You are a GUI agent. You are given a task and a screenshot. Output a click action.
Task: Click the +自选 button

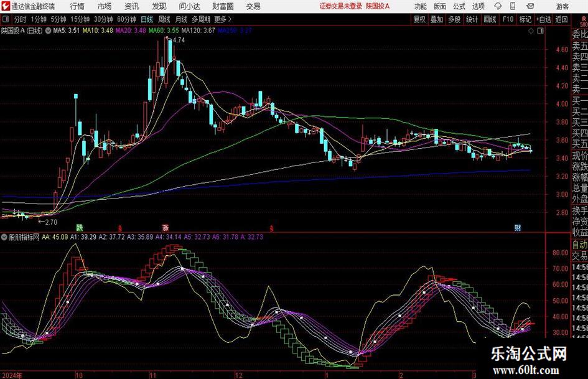[543, 19]
